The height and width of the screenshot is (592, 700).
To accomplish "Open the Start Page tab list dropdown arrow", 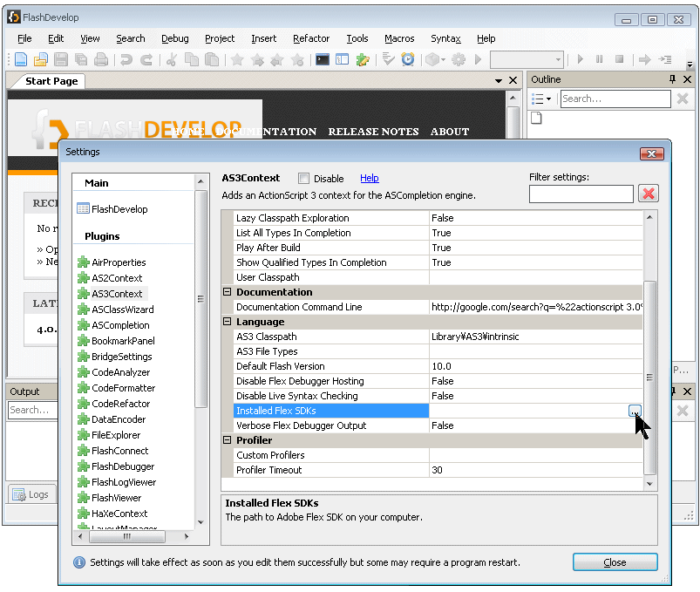I will [499, 81].
